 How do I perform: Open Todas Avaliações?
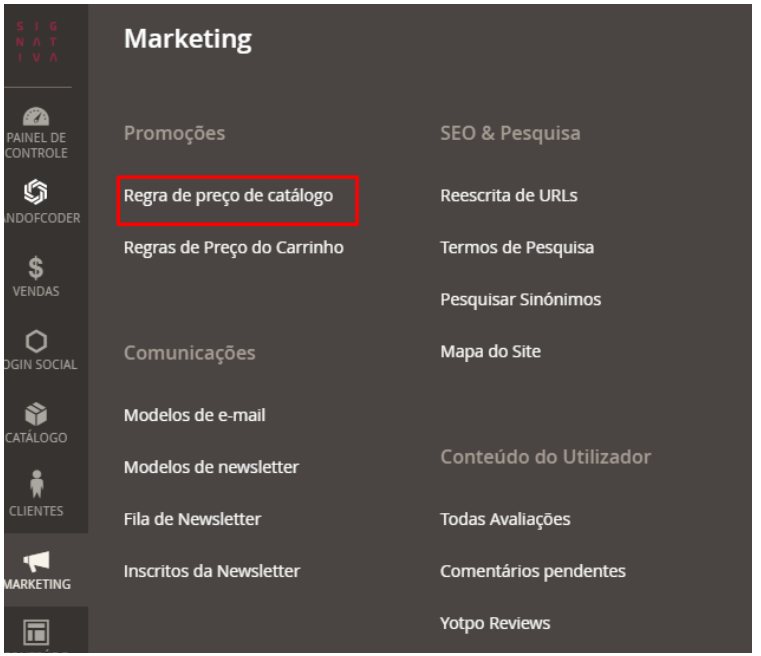pos(505,519)
